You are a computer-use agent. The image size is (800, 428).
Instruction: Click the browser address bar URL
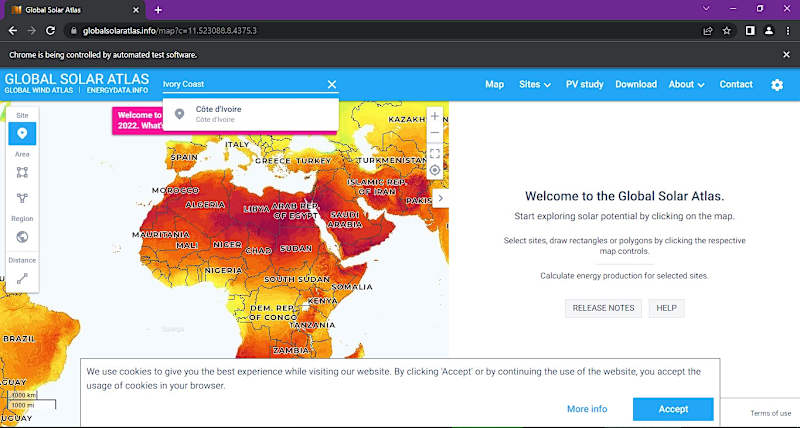(x=170, y=31)
